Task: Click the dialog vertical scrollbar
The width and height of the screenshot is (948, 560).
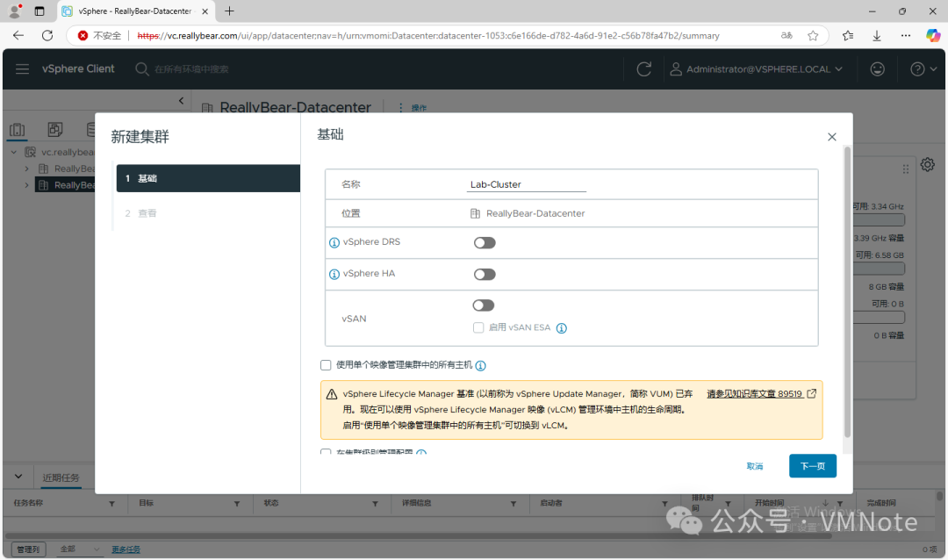Action: pos(847,291)
